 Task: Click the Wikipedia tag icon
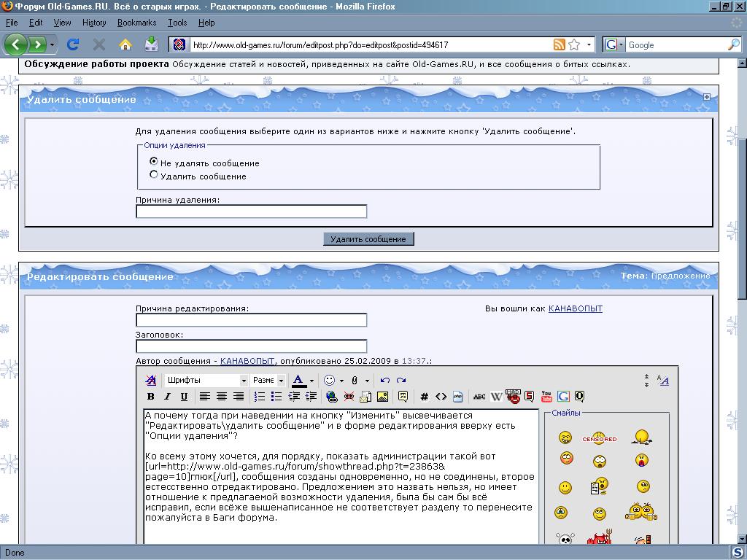pos(496,397)
